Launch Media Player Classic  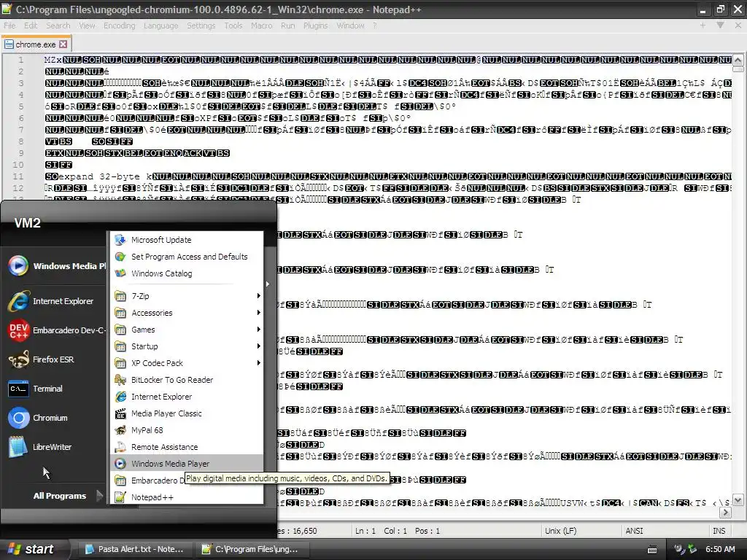click(x=186, y=413)
